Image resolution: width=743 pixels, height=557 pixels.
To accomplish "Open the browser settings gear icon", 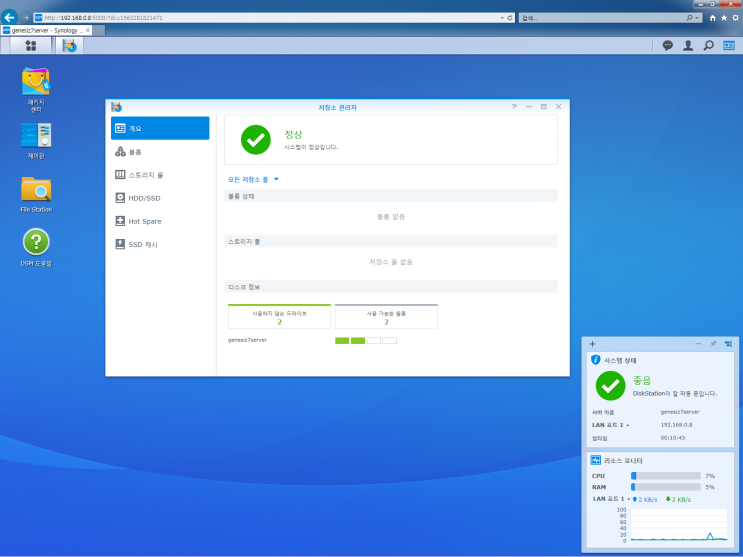I will tap(735, 18).
